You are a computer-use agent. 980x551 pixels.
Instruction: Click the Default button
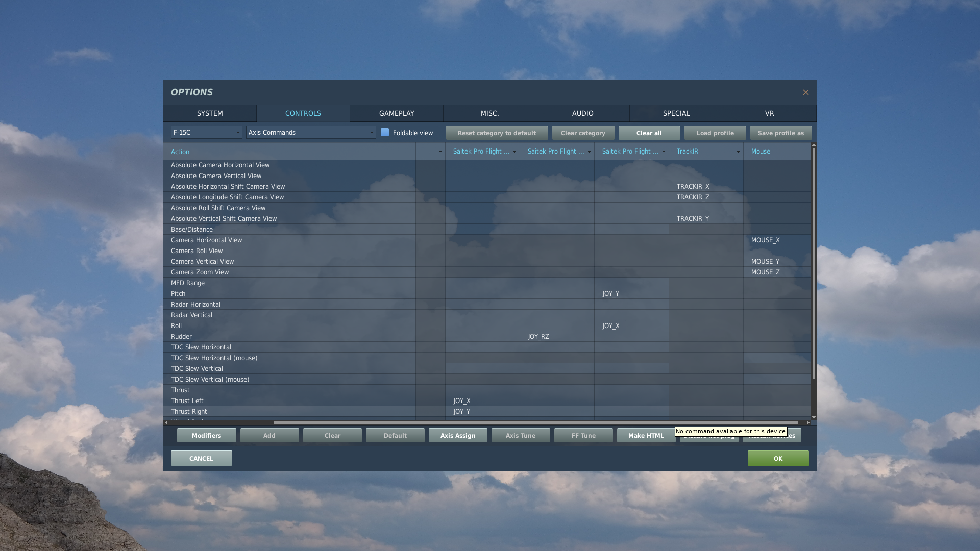[395, 435]
